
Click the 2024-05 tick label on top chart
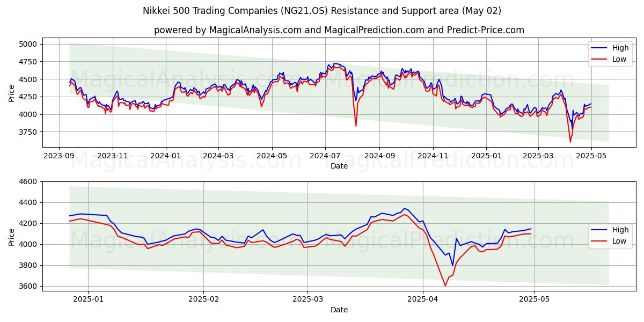272,156
